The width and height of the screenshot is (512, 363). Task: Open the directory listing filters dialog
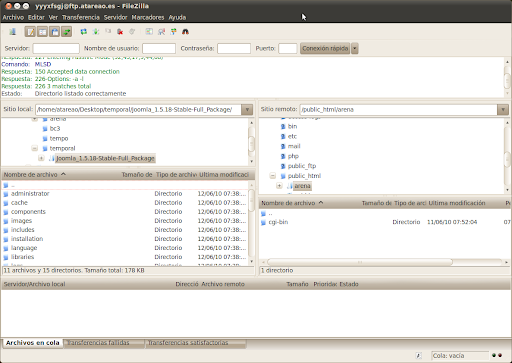(149, 32)
